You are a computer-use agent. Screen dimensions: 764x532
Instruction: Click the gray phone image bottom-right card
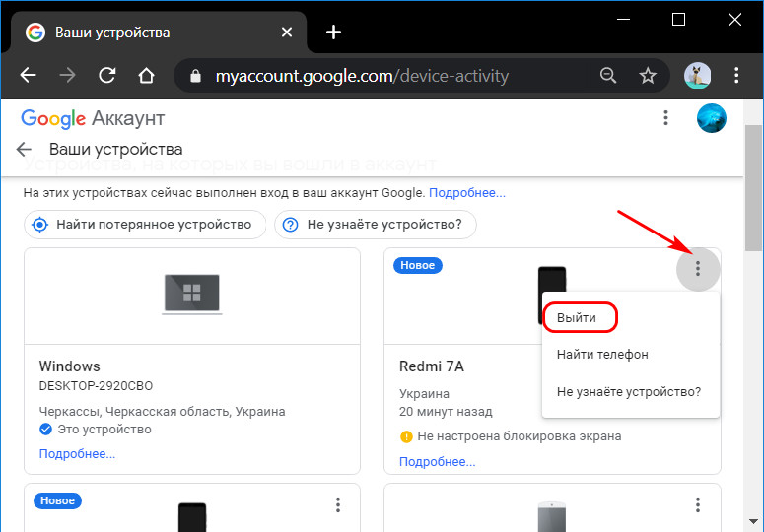coord(552,517)
